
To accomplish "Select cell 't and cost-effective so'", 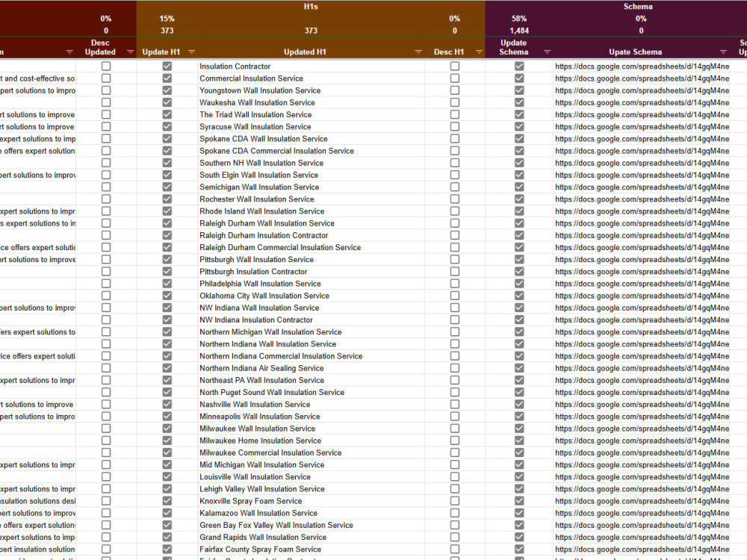I will (x=37, y=78).
